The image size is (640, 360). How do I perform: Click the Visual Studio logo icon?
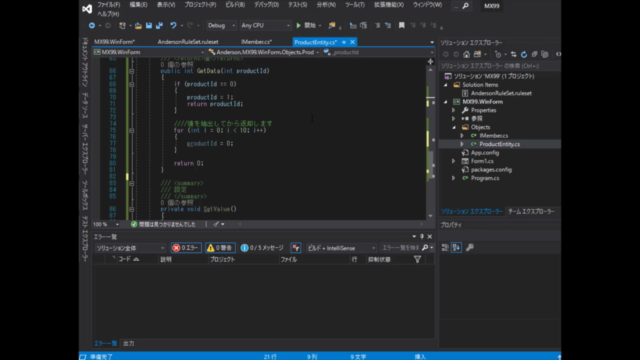coord(87,9)
